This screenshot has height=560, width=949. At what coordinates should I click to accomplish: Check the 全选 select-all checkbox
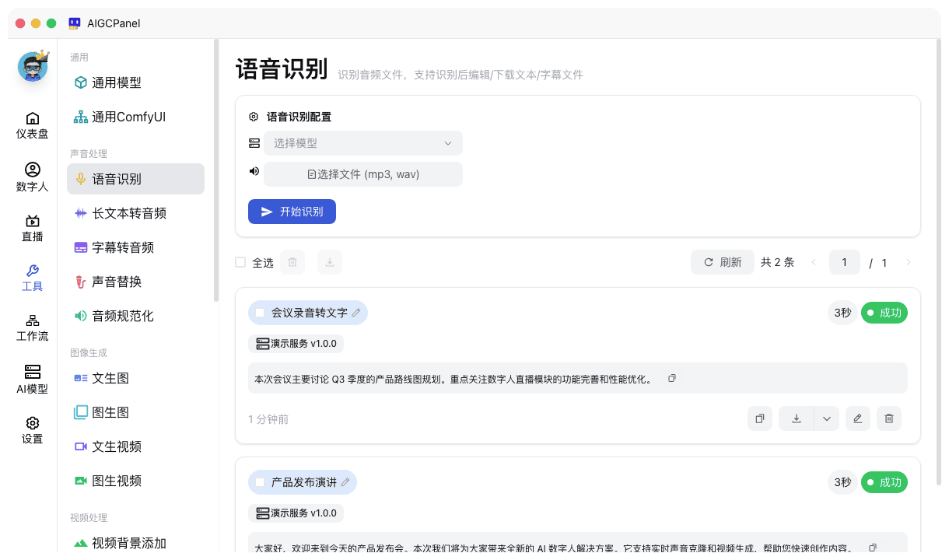tap(240, 263)
